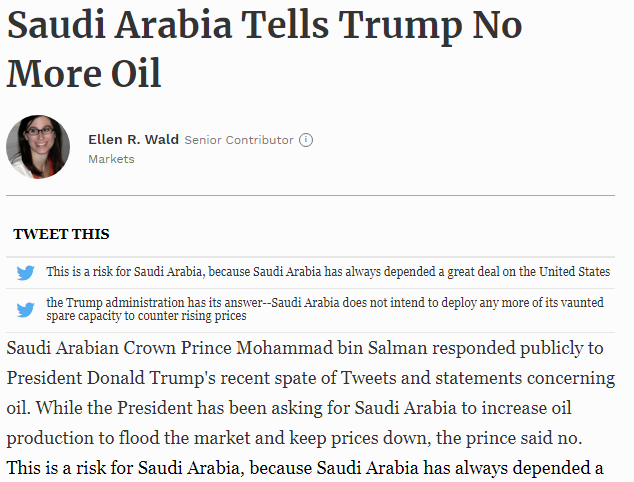Click the Markets category link
The width and height of the screenshot is (634, 482).
point(111,159)
